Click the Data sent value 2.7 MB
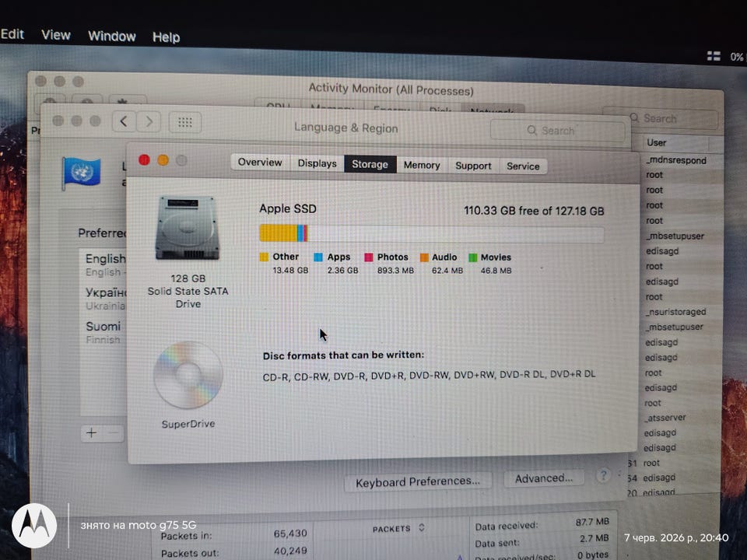 [x=594, y=538]
